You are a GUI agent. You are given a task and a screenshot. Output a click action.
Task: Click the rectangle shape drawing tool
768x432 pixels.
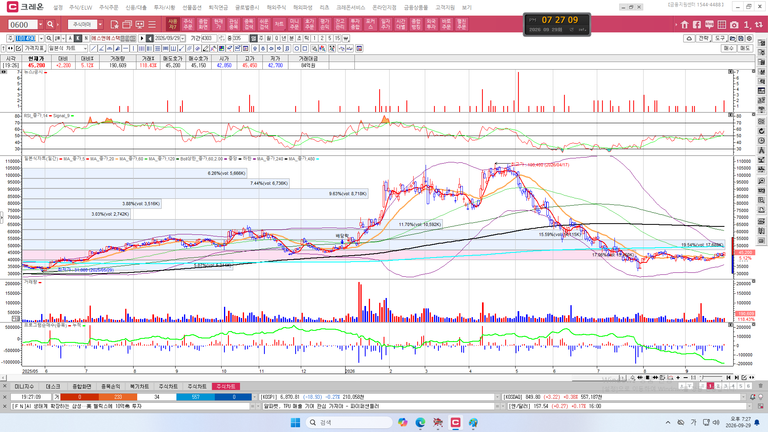click(x=304, y=48)
